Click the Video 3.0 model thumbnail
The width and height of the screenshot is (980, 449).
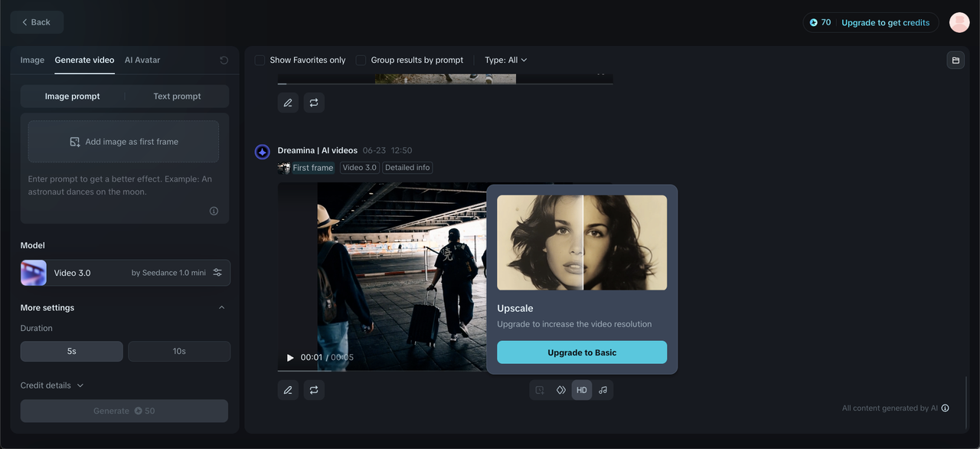pos(34,273)
